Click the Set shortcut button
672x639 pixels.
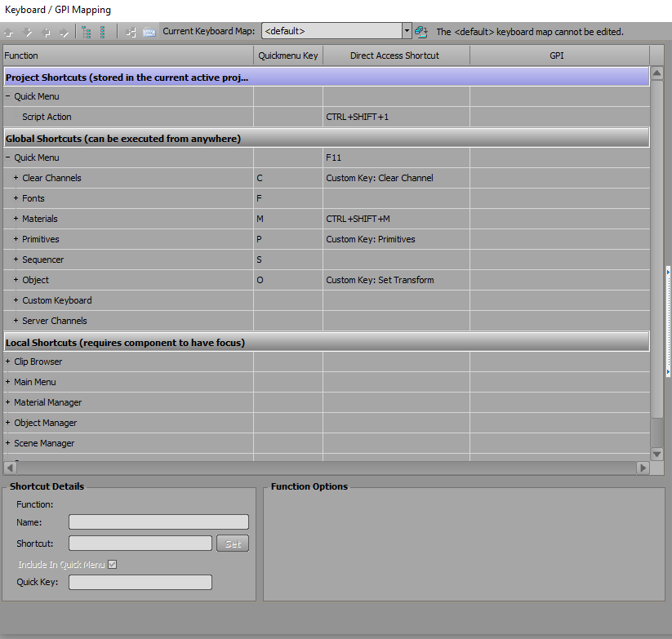click(x=233, y=544)
